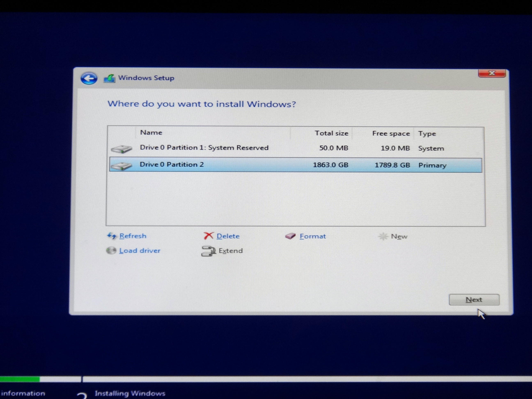
Task: Click the Windows Setup title icon
Action: tap(109, 78)
